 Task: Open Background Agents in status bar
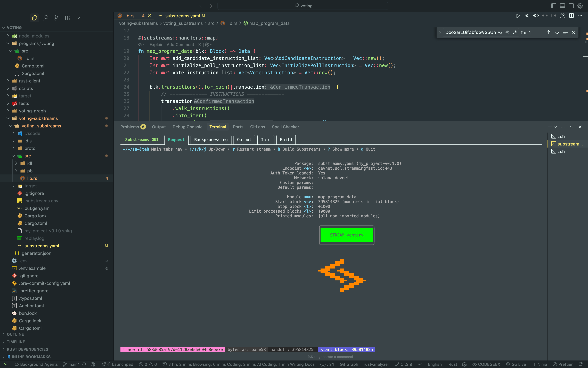point(36,364)
